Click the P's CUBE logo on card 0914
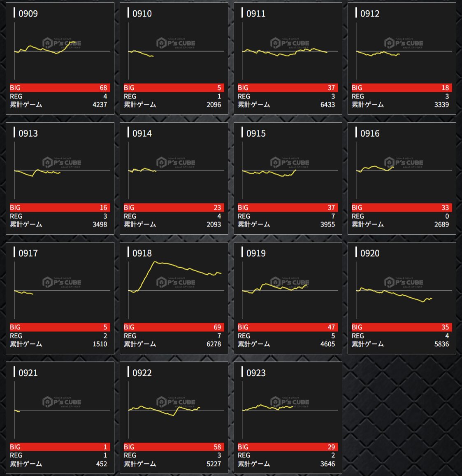This screenshot has height=476, width=462. click(175, 163)
